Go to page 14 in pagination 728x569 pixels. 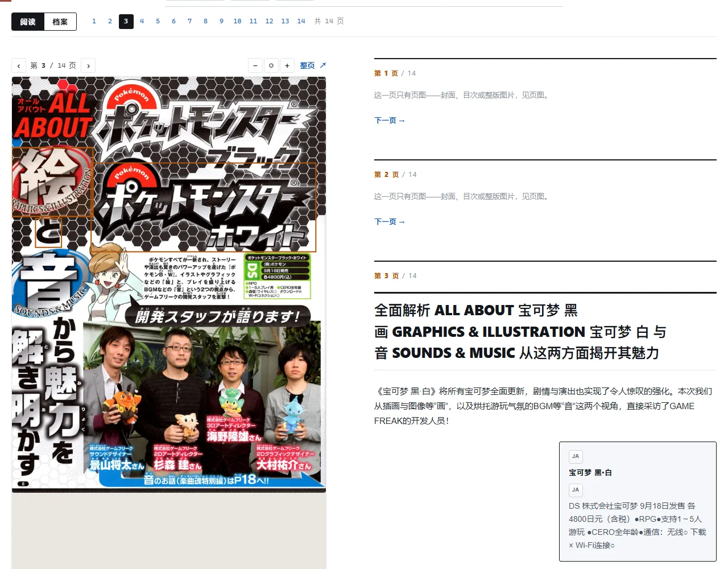(x=301, y=21)
